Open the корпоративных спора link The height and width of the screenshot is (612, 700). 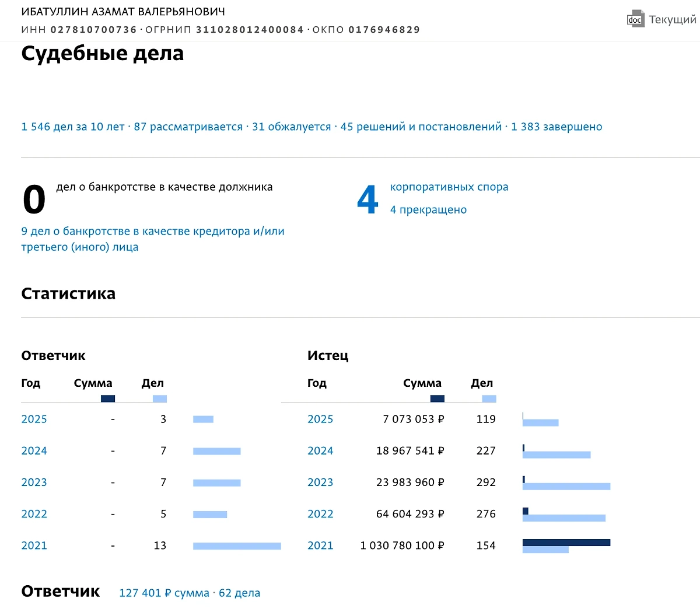(449, 187)
